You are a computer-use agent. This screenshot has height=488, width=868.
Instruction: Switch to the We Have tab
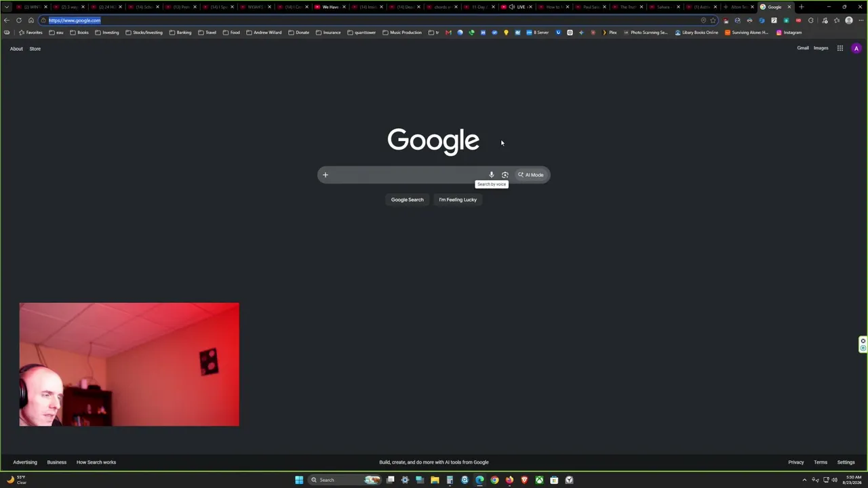[330, 7]
